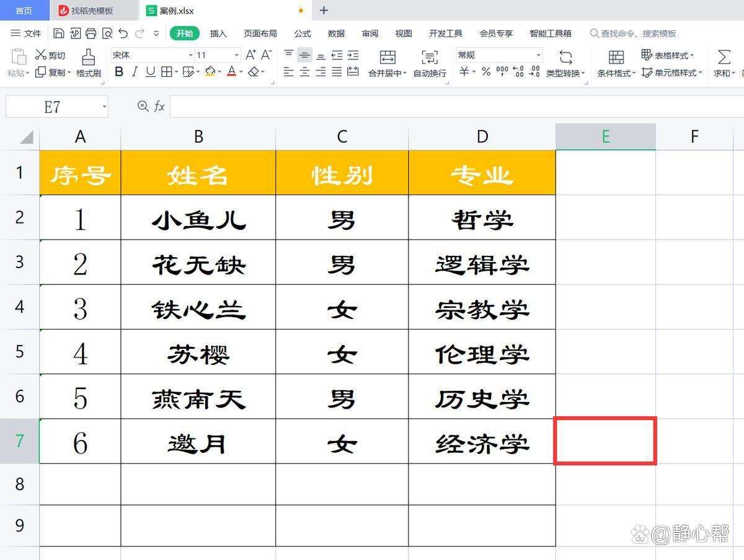Open the font name dropdown (宋体)
Viewport: 744px width, 560px height.
coord(190,55)
